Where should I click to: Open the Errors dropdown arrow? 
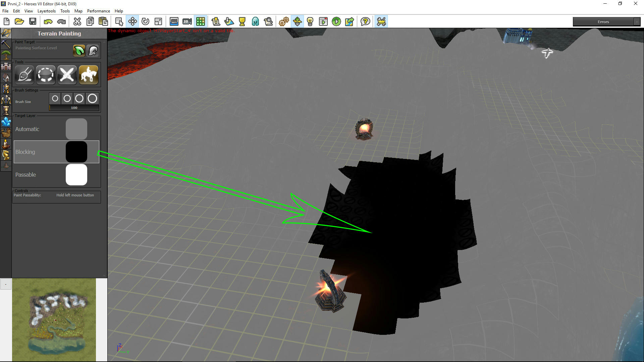[637, 22]
